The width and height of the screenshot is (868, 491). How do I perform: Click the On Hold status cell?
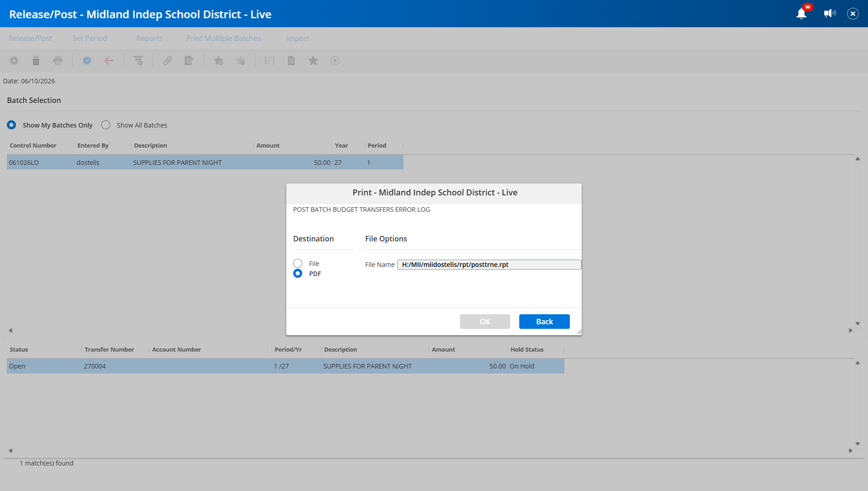click(522, 366)
